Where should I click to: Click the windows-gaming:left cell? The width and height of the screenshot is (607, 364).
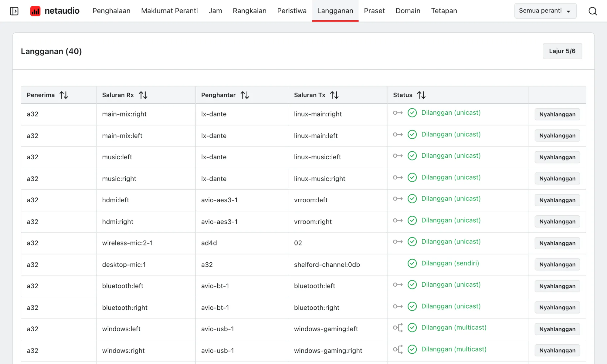tap(337, 329)
